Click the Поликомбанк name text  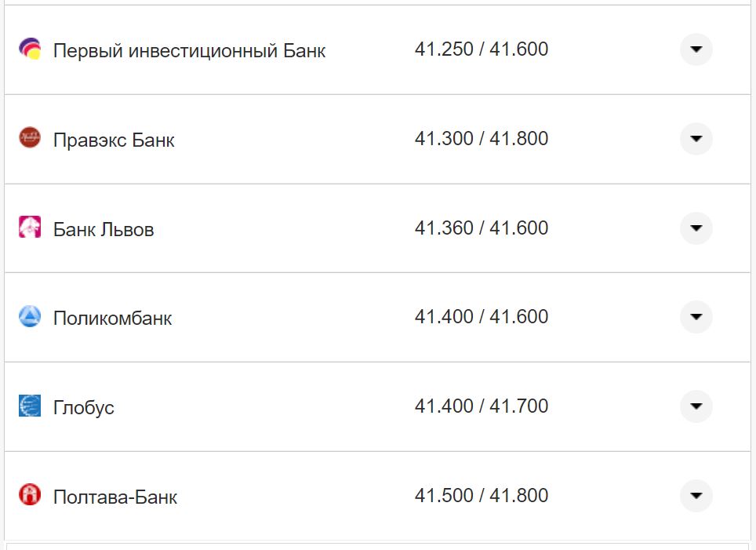click(111, 317)
